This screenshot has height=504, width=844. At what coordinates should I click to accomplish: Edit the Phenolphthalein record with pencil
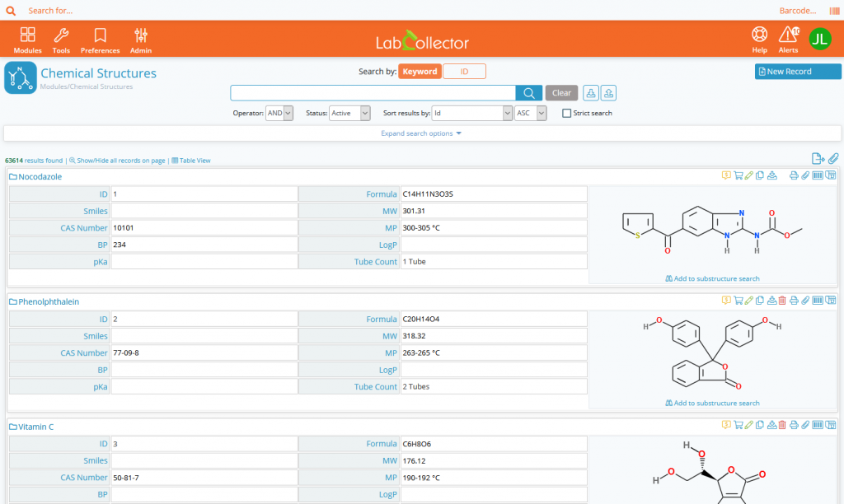coord(748,300)
